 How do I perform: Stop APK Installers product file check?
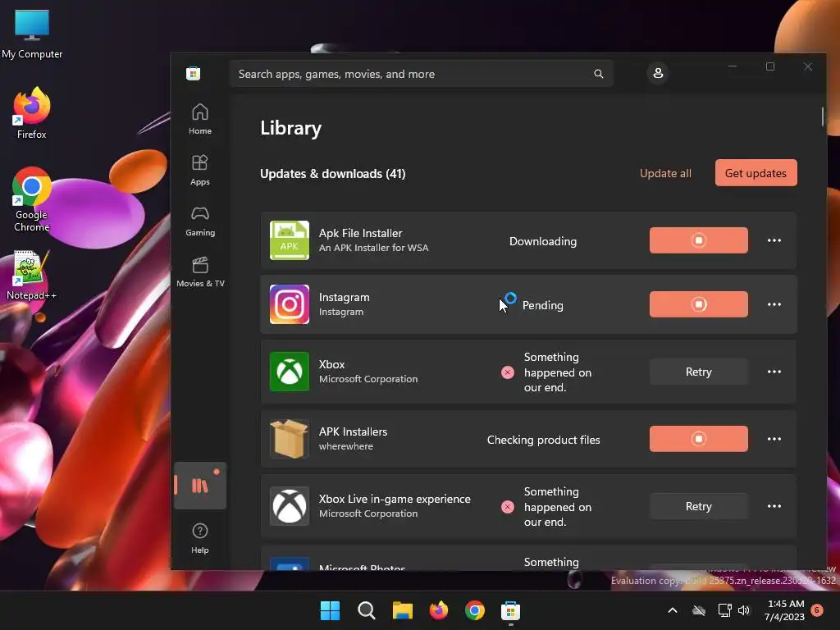698,439
